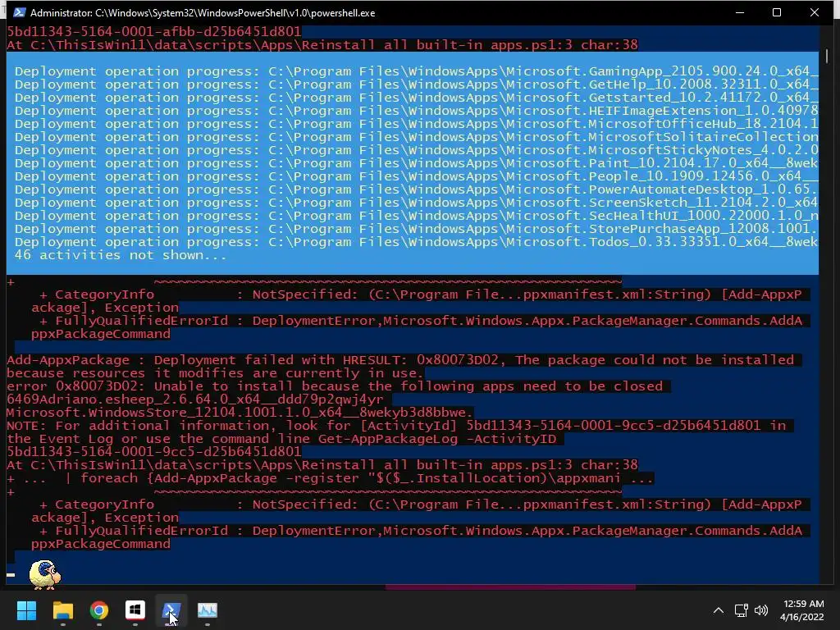This screenshot has height=630, width=840.
Task: Open File Explorer from the taskbar
Action: point(62,610)
